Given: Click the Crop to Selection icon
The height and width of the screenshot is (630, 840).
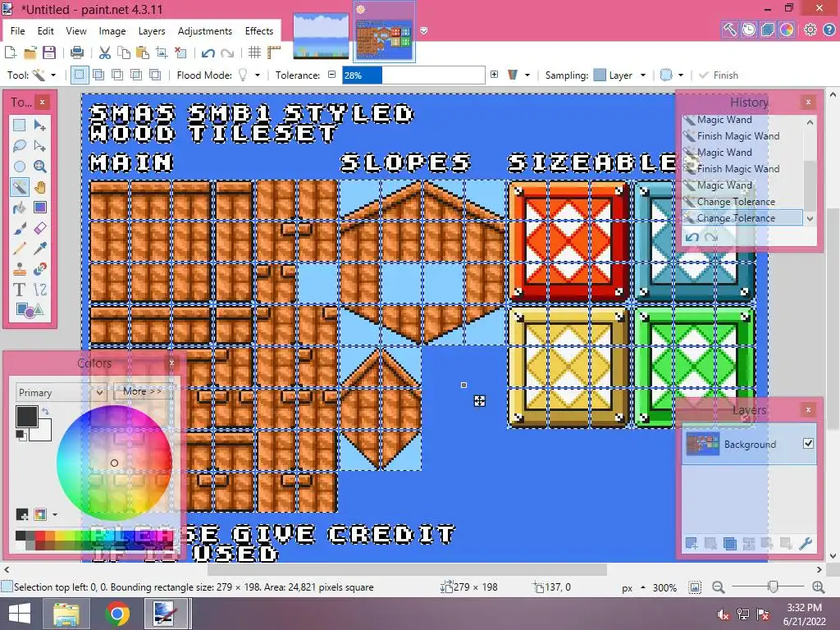Looking at the screenshot, I should 162,52.
